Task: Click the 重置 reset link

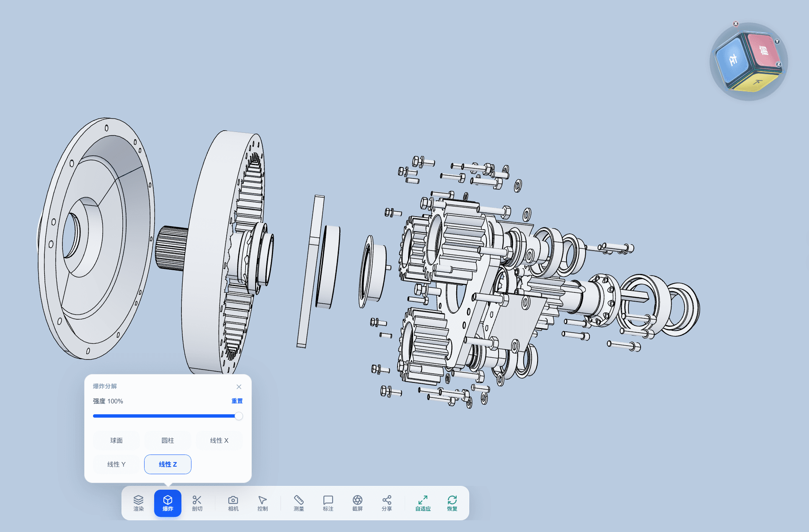Action: [x=237, y=401]
